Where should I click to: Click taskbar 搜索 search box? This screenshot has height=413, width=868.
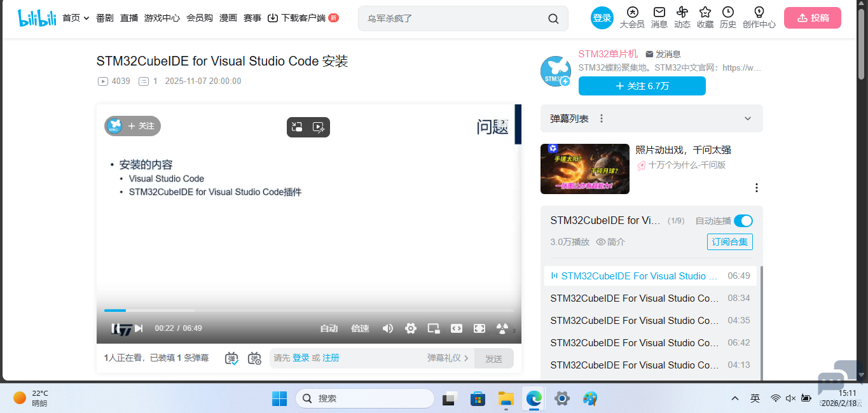pos(364,398)
